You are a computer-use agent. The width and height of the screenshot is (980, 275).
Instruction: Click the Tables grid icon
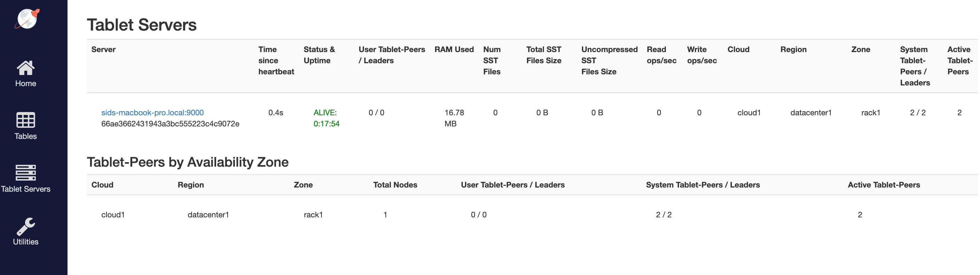(x=25, y=120)
